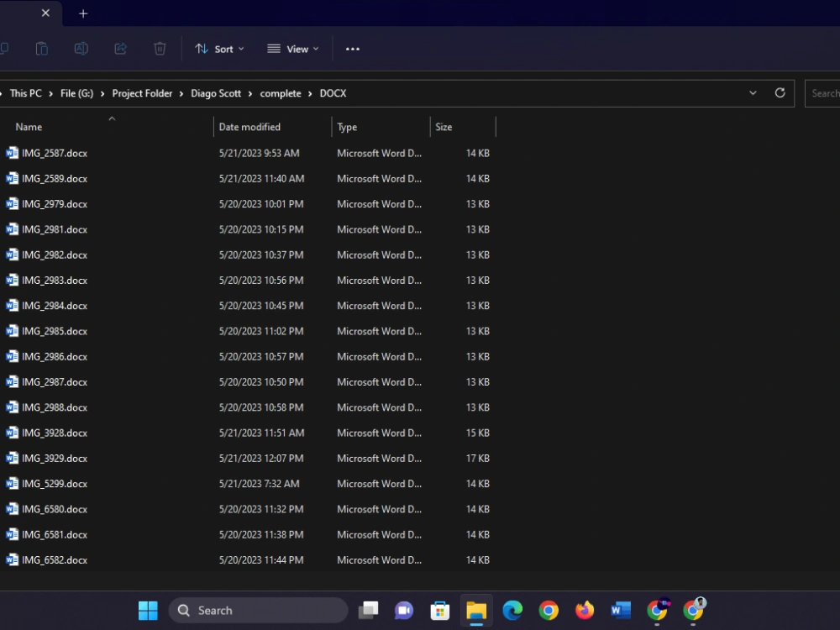Click the Share toolbar icon
This screenshot has width=840, height=630.
120,49
